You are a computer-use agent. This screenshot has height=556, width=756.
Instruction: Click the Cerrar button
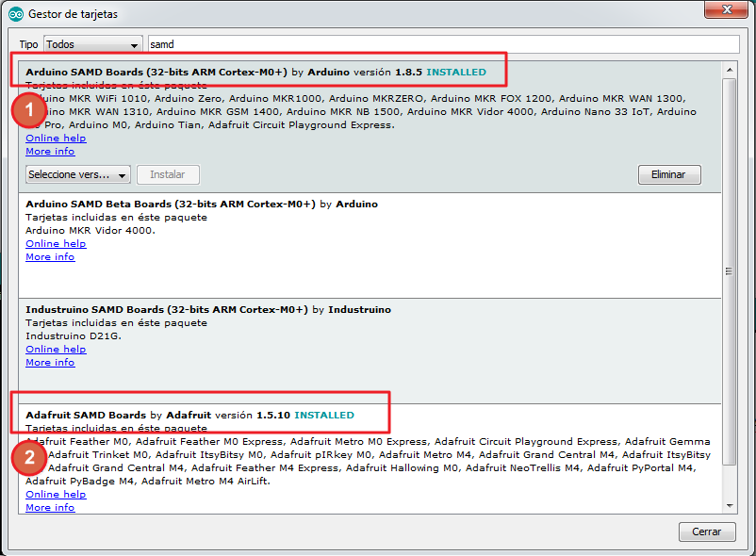pos(707,531)
